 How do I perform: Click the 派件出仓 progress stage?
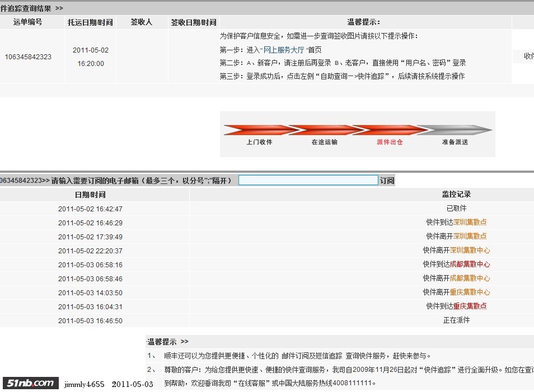390,142
